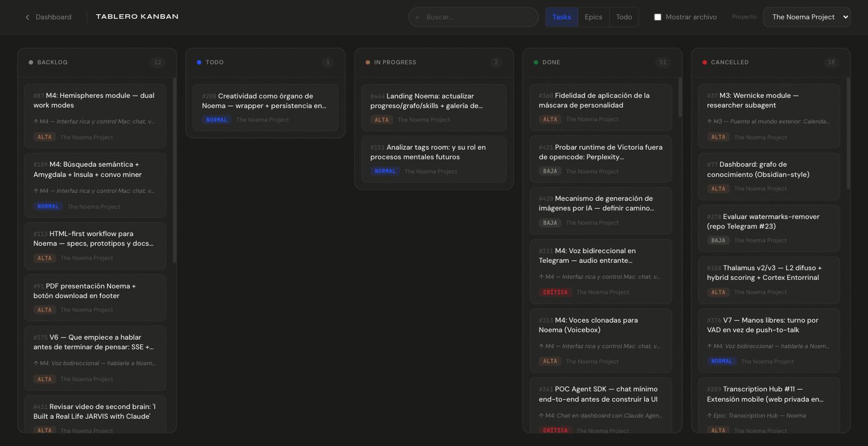
Task: Click the gray dot beside BACKLOG
Action: coord(31,63)
